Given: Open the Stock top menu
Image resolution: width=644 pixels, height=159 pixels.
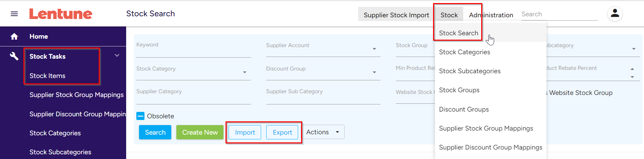Looking at the screenshot, I should 449,15.
